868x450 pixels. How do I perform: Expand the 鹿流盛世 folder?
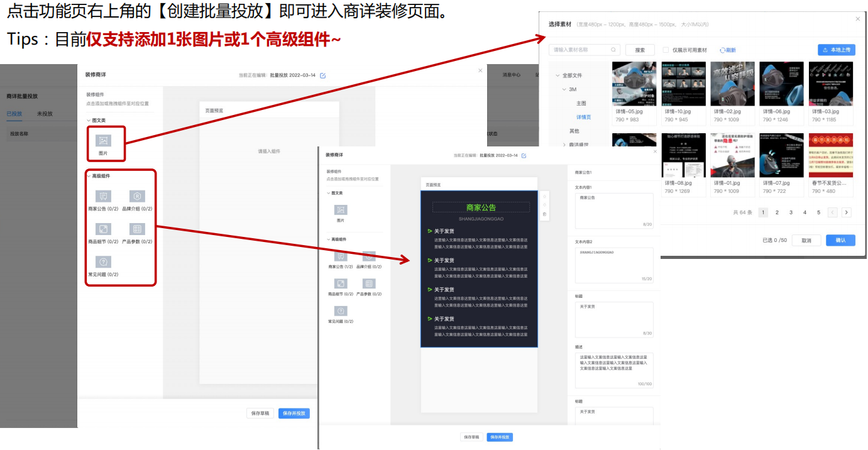tap(564, 145)
